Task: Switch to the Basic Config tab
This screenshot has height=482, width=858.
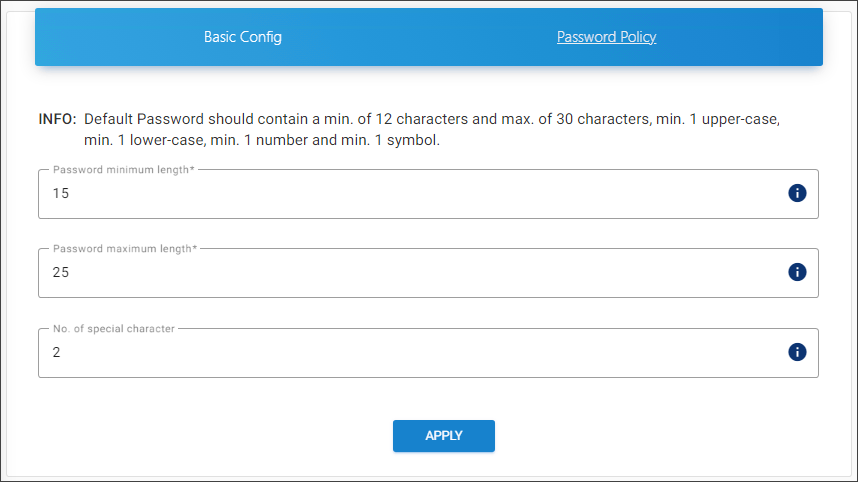Action: (243, 37)
